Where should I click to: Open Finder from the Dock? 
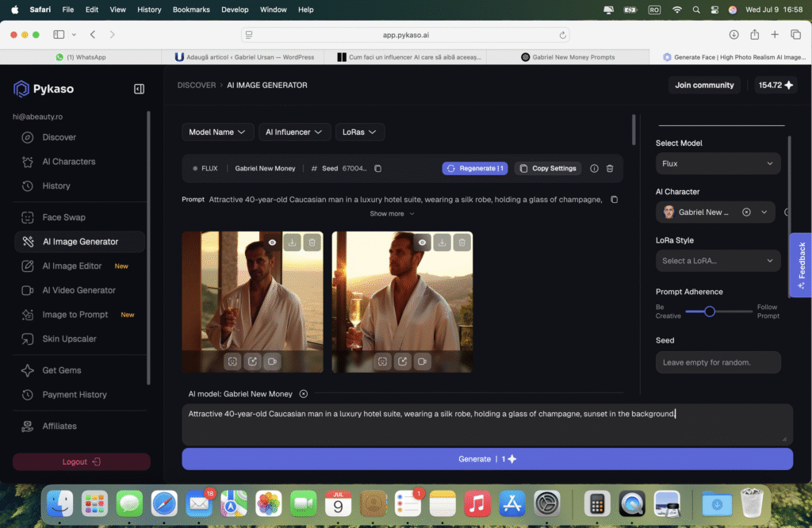59,503
